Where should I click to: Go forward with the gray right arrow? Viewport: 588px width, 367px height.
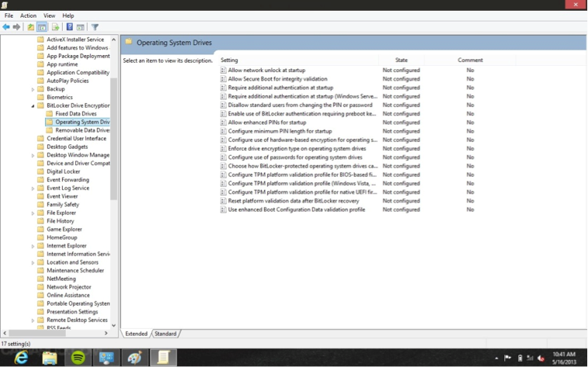click(x=16, y=27)
